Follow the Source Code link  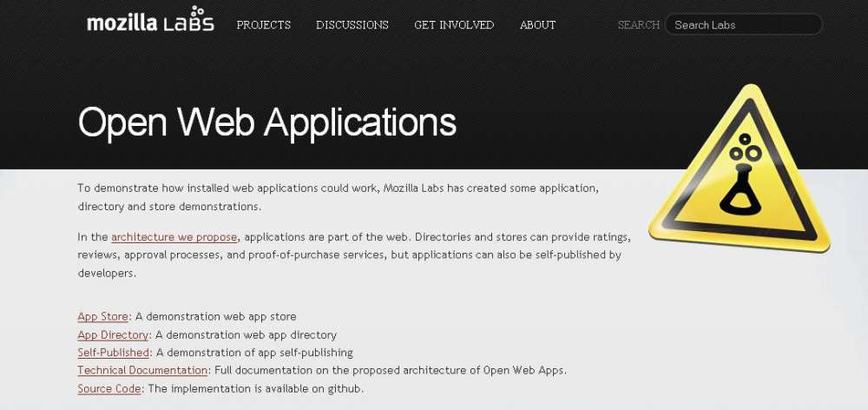coord(108,389)
